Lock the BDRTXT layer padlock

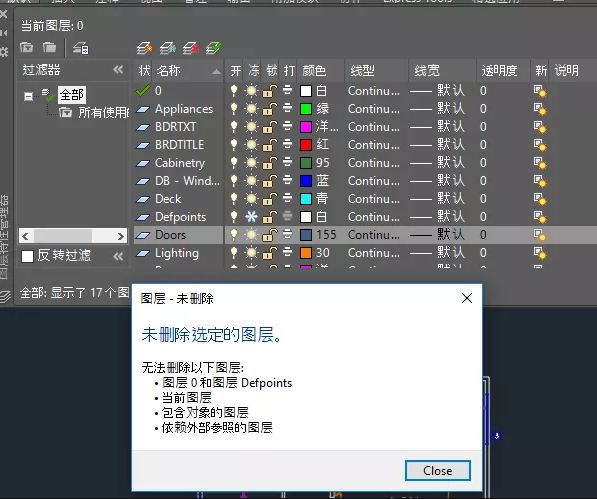click(x=270, y=127)
